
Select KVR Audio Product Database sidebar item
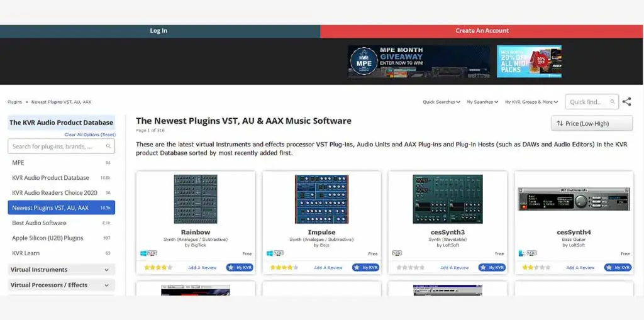61,177
